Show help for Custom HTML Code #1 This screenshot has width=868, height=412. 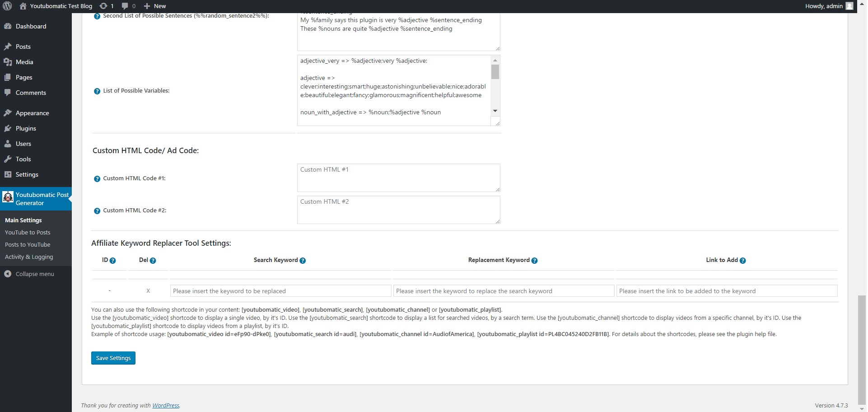point(97,179)
